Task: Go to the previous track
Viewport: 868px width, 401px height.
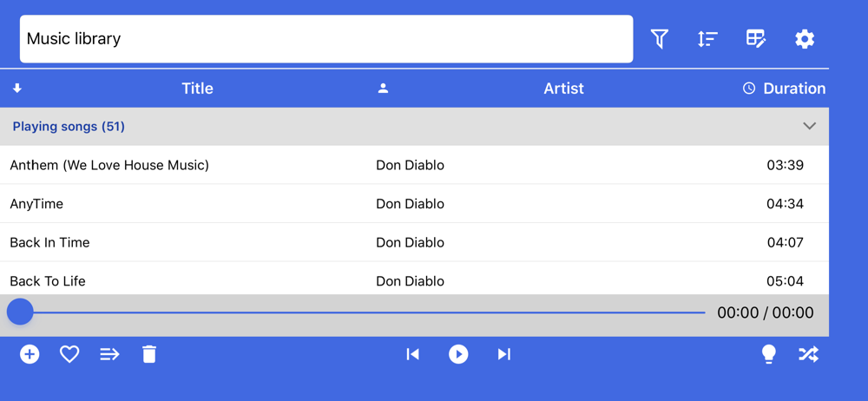Action: click(x=413, y=354)
